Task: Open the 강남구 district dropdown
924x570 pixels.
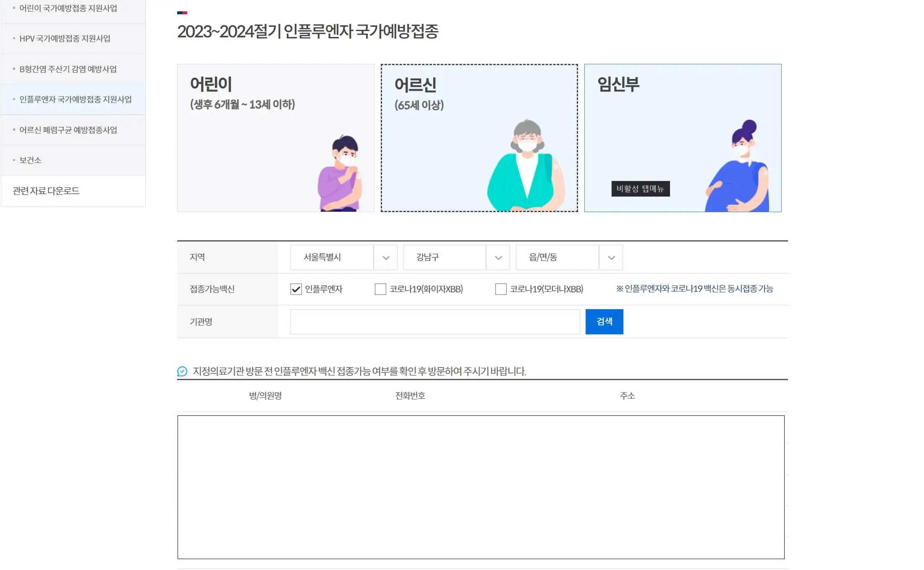Action: 456,257
